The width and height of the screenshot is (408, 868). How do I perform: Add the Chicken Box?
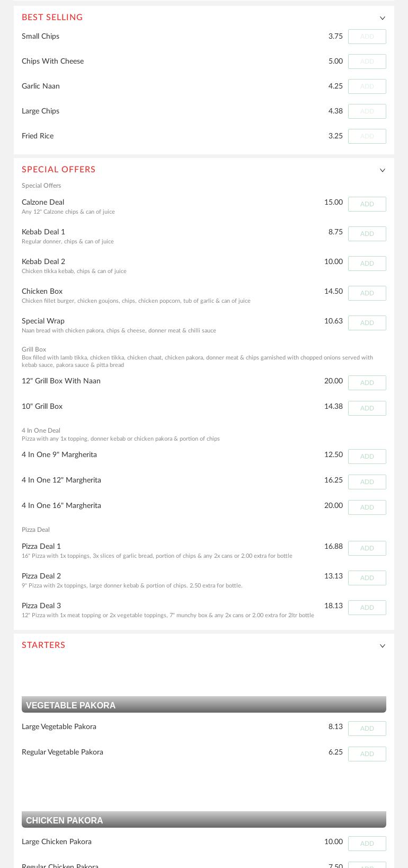pyautogui.click(x=367, y=293)
